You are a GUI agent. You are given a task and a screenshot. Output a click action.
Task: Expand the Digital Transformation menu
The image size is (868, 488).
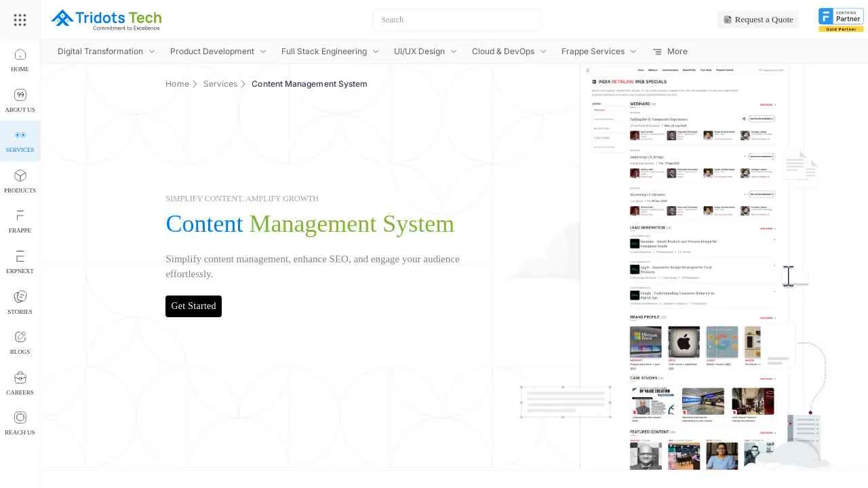106,52
